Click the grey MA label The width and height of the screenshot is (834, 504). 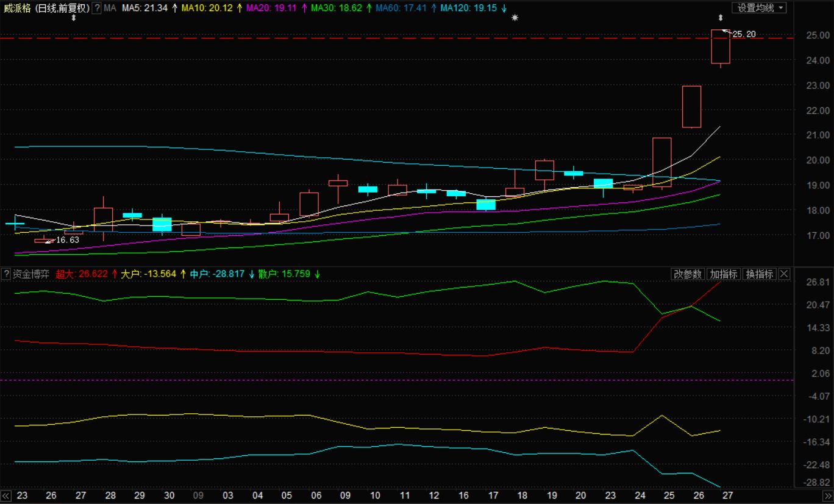tap(110, 8)
